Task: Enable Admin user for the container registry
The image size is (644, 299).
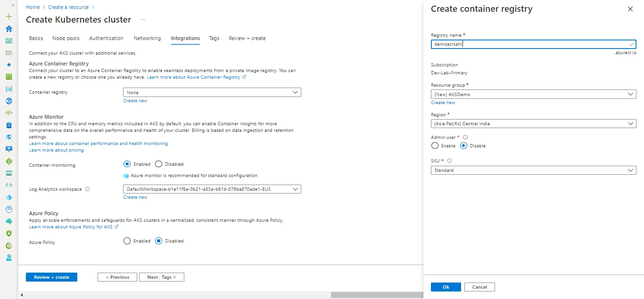Action: coord(434,145)
